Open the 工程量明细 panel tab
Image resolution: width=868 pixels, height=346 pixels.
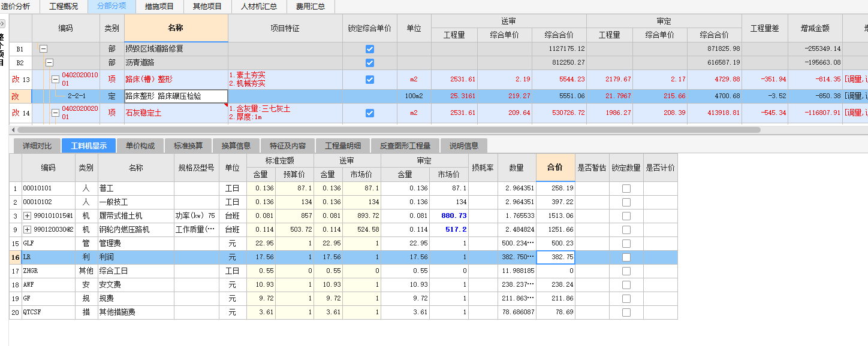[343, 145]
